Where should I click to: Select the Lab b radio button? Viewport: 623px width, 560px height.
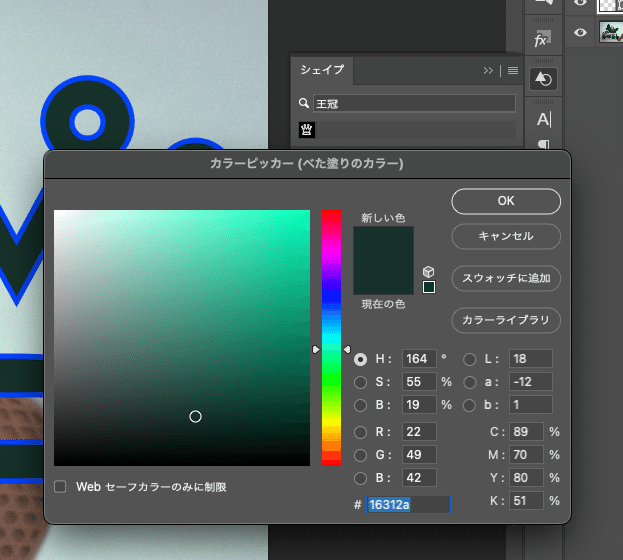click(469, 405)
